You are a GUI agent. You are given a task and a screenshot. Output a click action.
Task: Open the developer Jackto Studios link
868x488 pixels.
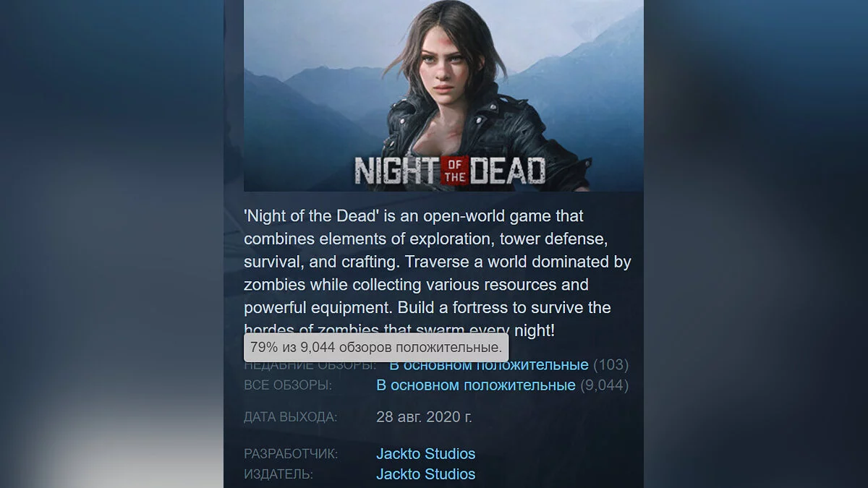(426, 454)
